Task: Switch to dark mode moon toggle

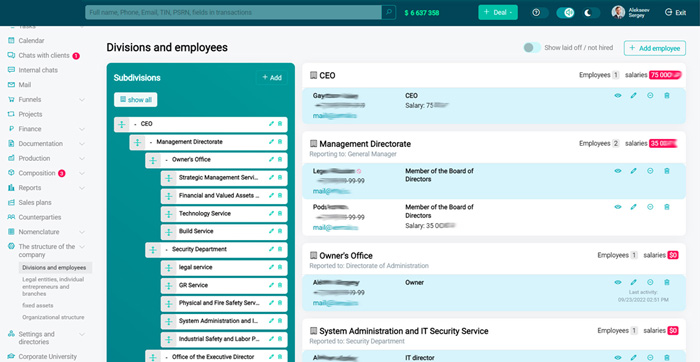Action: pos(592,12)
